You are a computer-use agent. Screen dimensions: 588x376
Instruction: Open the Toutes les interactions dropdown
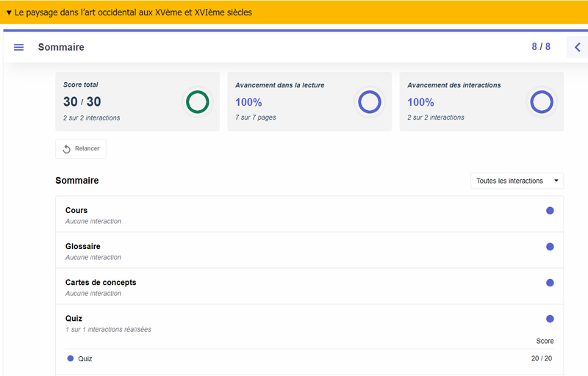[517, 181]
